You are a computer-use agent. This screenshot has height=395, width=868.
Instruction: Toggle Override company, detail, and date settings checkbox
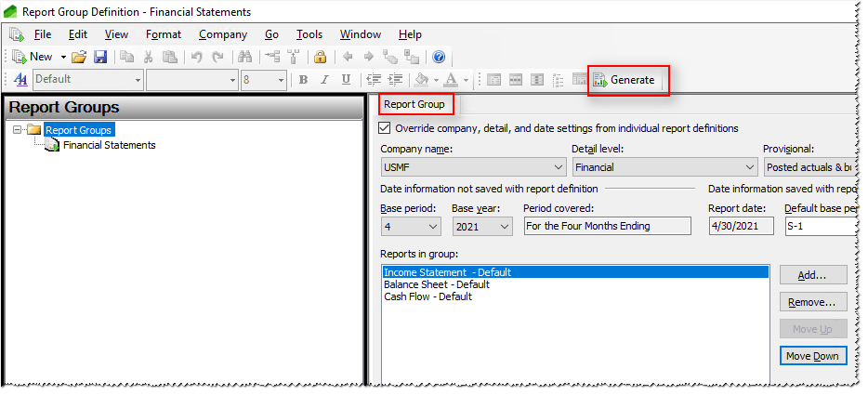386,128
